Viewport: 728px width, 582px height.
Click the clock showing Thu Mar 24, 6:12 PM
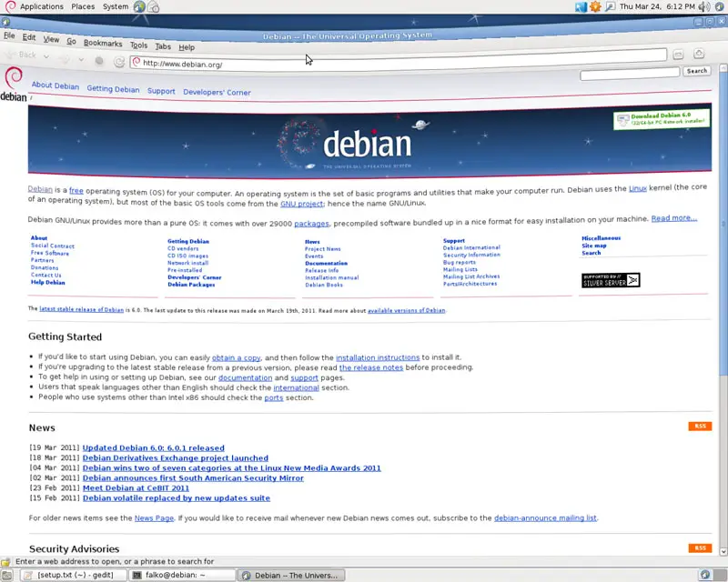pos(657,6)
